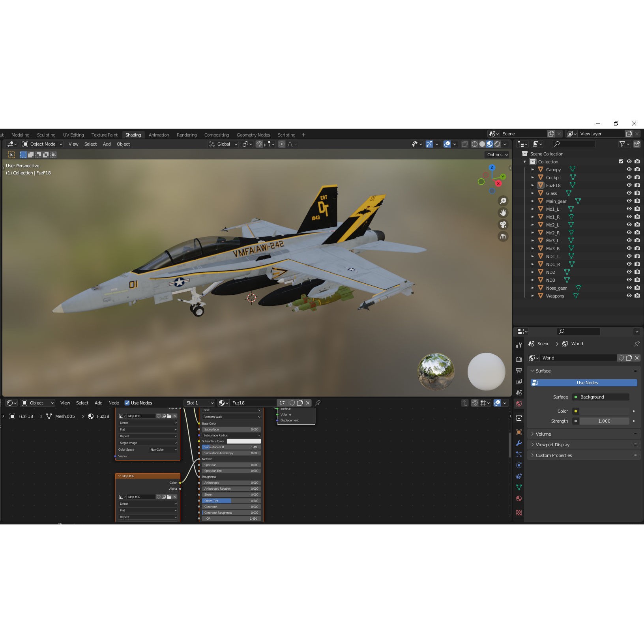Disable the Canopy eye visibility toggle

coord(629,169)
